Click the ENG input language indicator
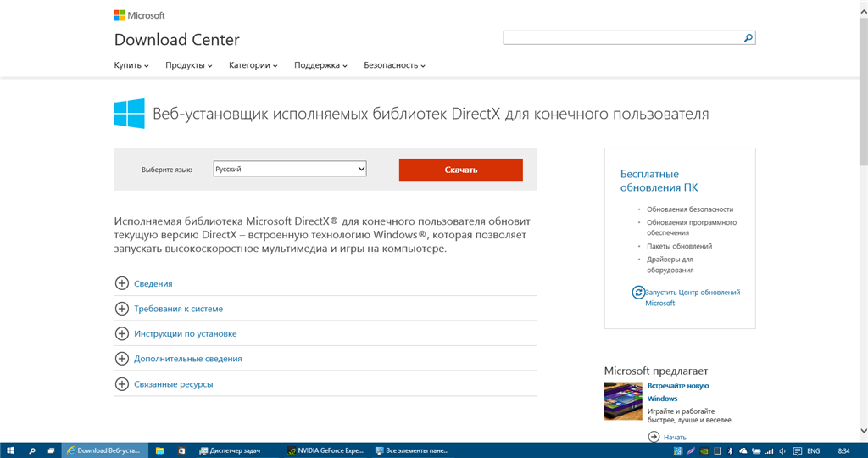This screenshot has width=868, height=458. 813,451
